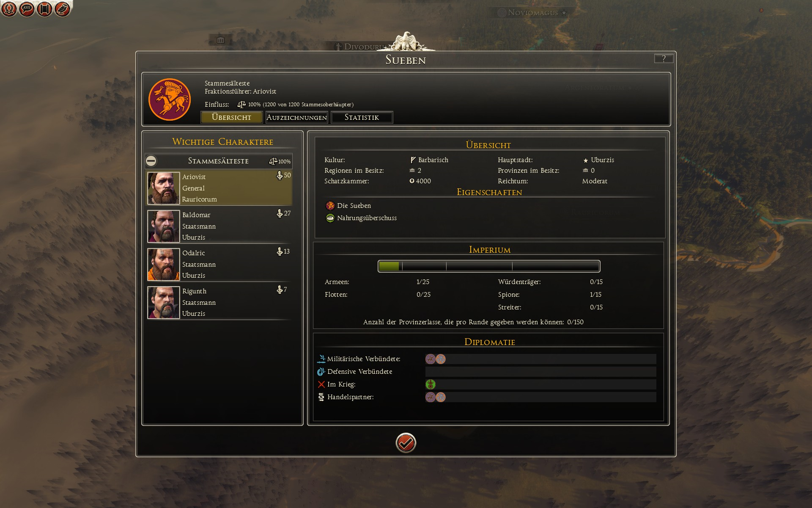Image resolution: width=812 pixels, height=508 pixels.
Task: Switch to the Aufzeichnungen tab
Action: pyautogui.click(x=296, y=117)
